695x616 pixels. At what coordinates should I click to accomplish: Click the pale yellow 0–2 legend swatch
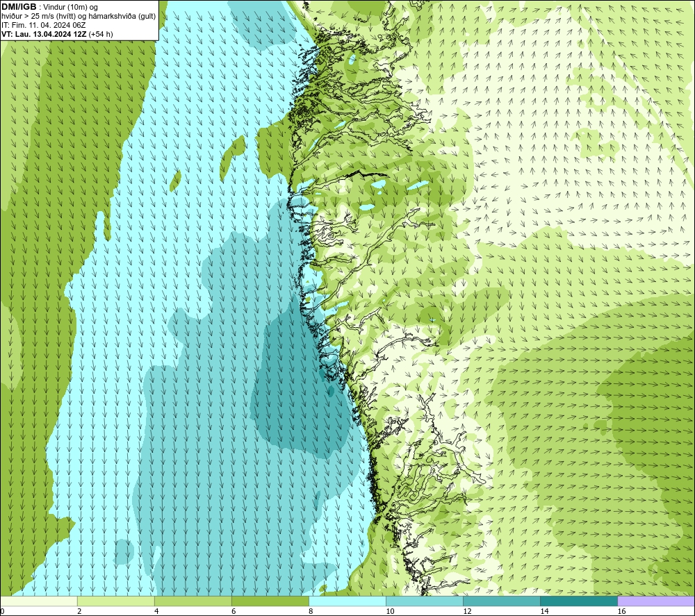click(x=39, y=601)
